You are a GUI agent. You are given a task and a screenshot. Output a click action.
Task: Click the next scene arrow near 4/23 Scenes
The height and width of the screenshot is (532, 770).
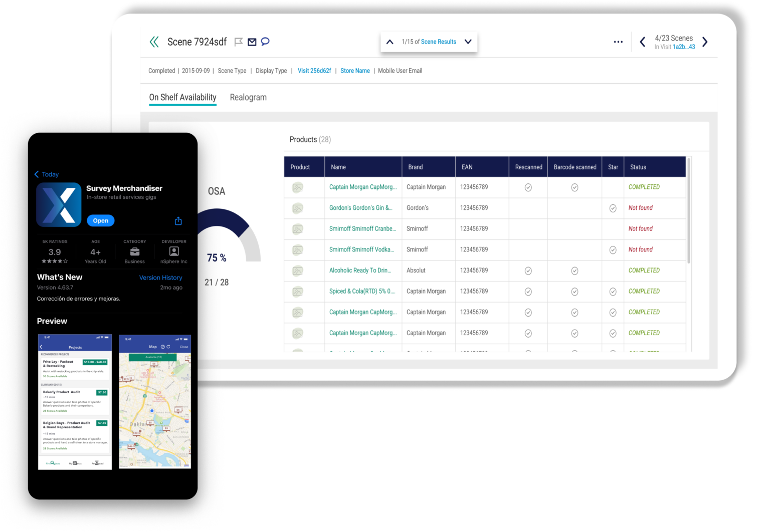coord(705,42)
